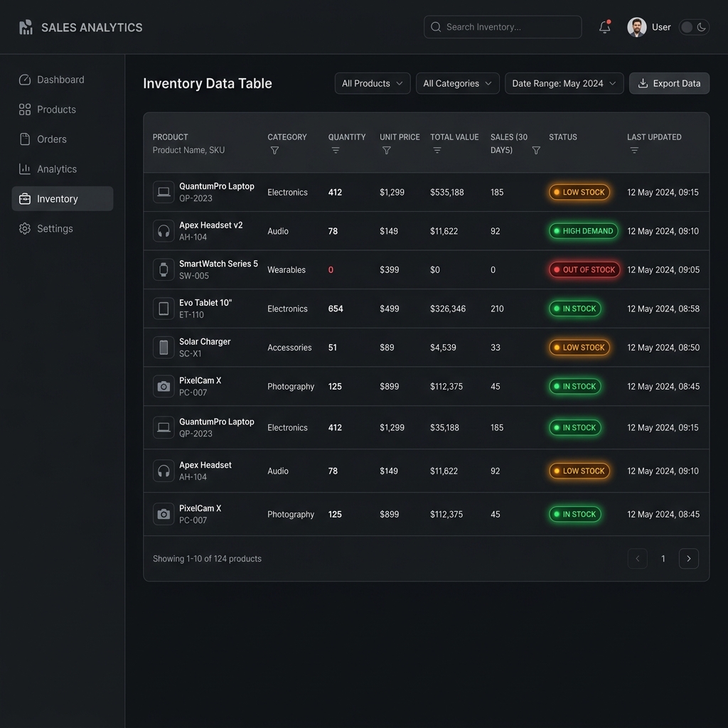Click the ET-110 SKU text
The image size is (728, 728).
(191, 315)
